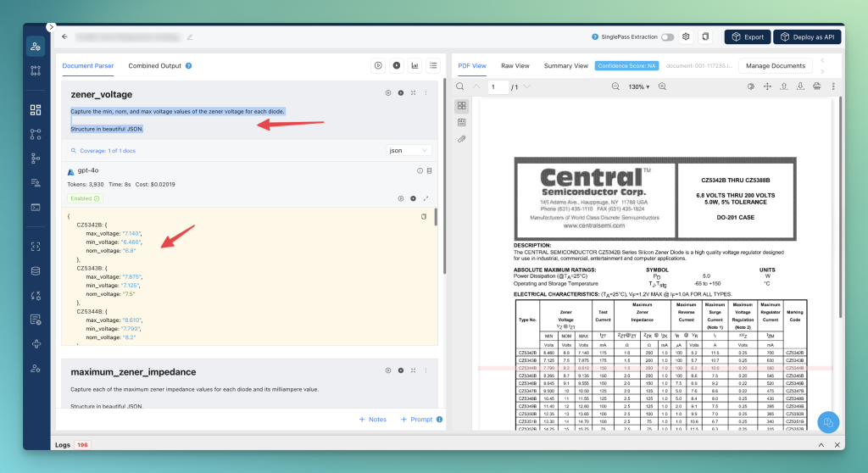The height and width of the screenshot is (473, 868).
Task: Click the download icon in PDF viewer
Action: point(800,86)
